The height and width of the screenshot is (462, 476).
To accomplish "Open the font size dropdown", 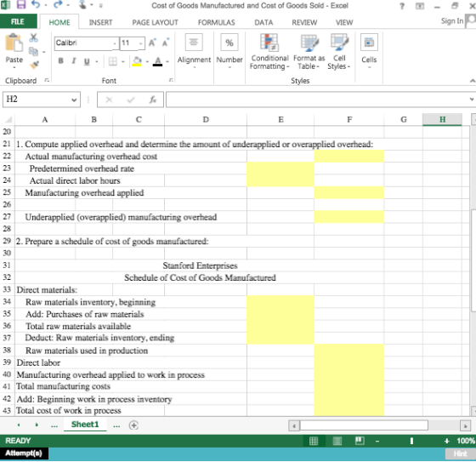I will [141, 43].
